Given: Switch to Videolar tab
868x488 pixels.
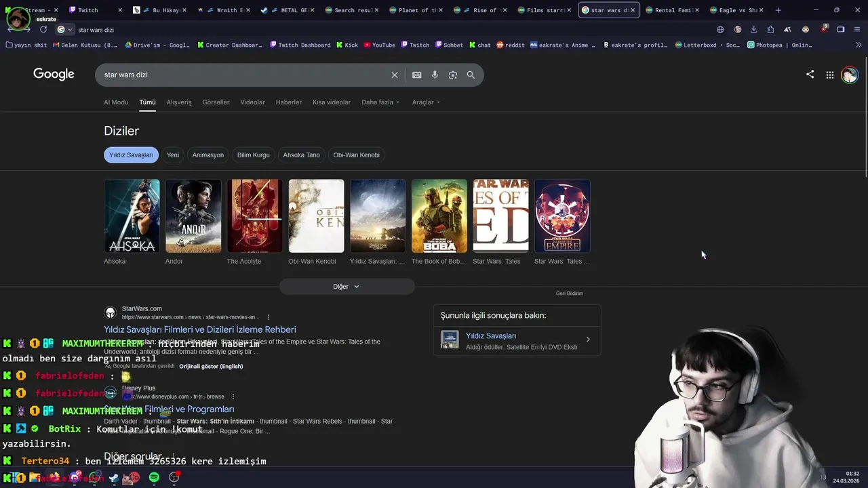Looking at the screenshot, I should tap(252, 102).
